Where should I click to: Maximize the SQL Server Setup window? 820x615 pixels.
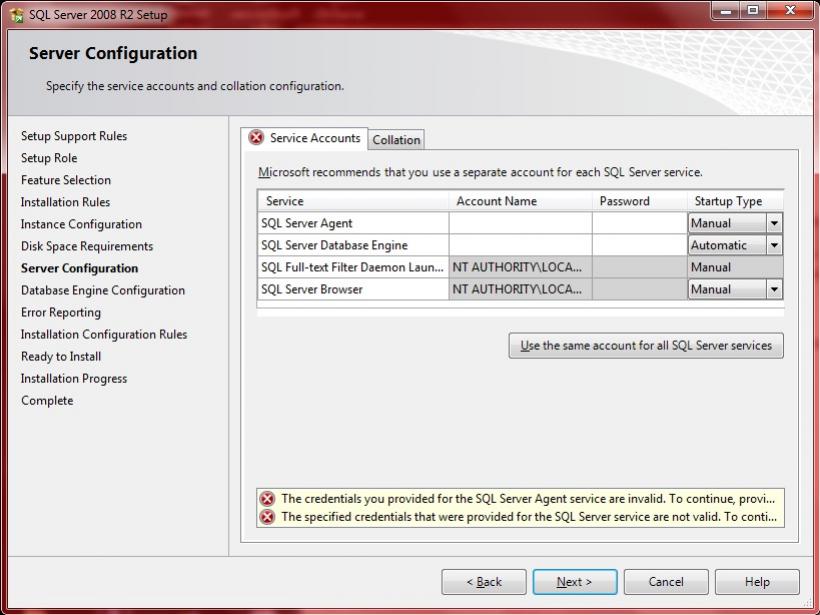[x=753, y=10]
